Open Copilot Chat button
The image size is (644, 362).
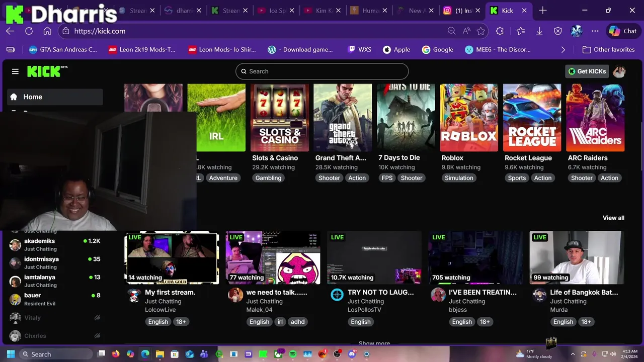pos(623,31)
